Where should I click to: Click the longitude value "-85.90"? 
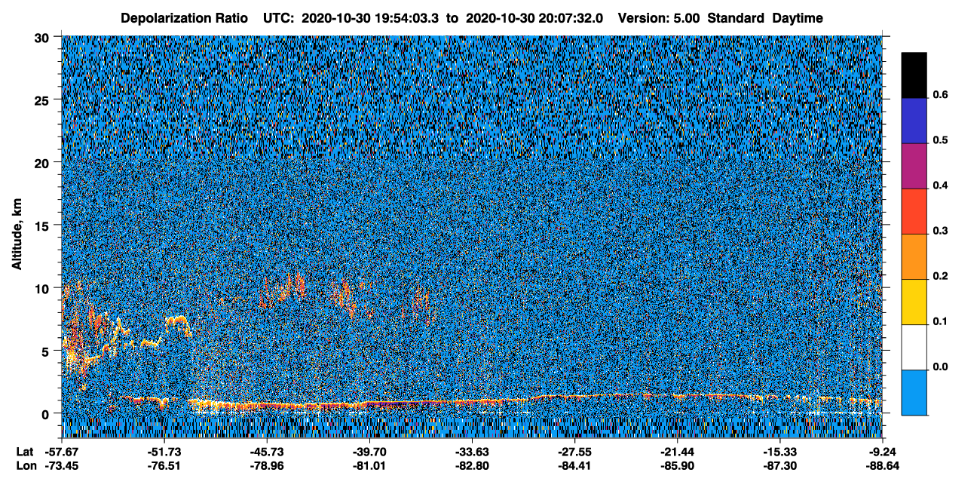(678, 465)
